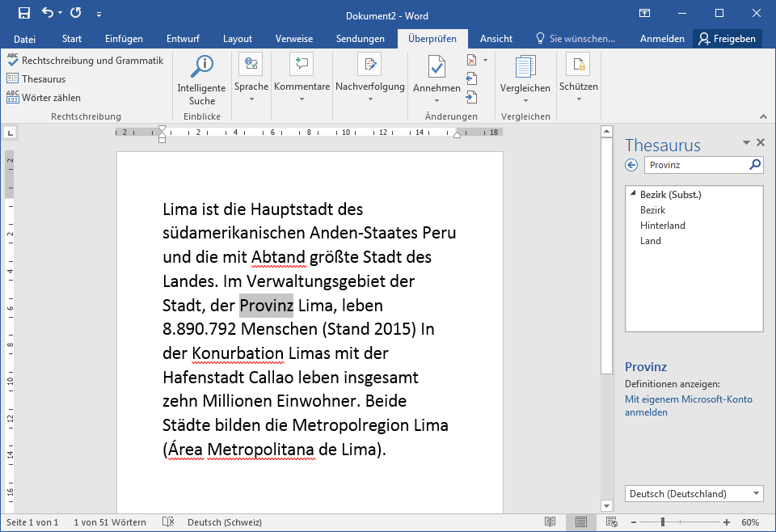The image size is (776, 532).
Task: Click the zoom out minus button
Action: (634, 522)
